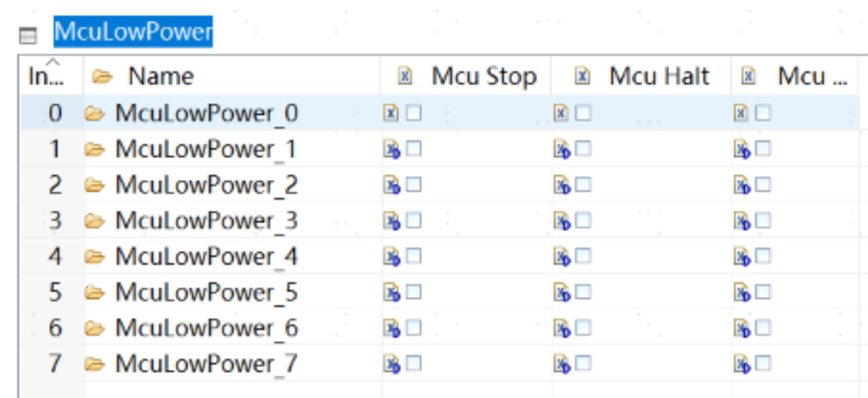Click third column parameter icon in McuLowPower_0 row
This screenshot has height=398, width=868.
tap(742, 113)
